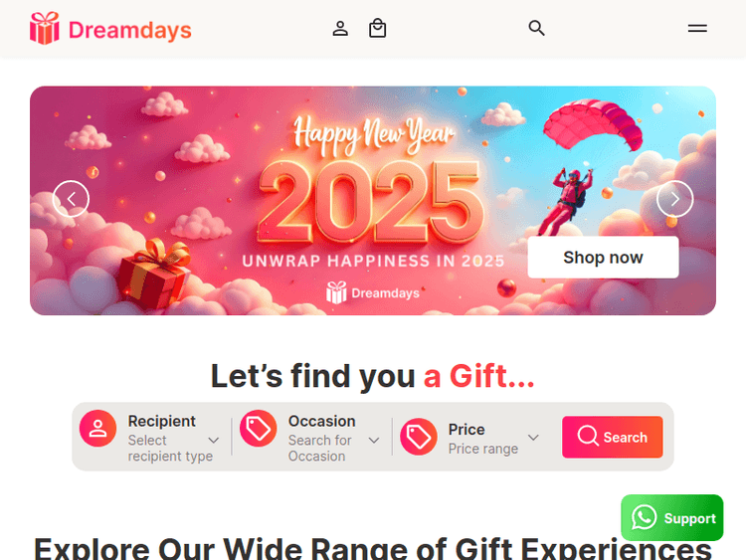The height and width of the screenshot is (560, 746).
Task: Open WhatsApp Support chat button
Action: [671, 517]
